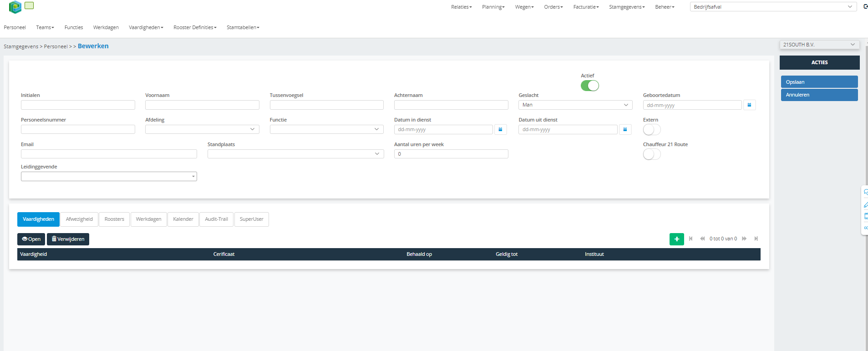Go to next page of skills table

coord(744,239)
